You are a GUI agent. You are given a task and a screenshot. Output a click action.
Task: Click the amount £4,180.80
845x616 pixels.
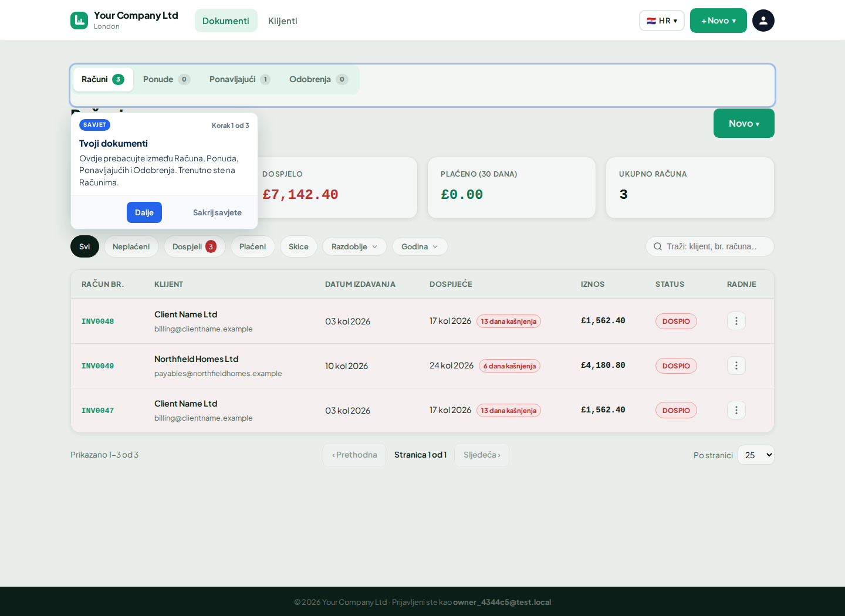[x=603, y=365]
